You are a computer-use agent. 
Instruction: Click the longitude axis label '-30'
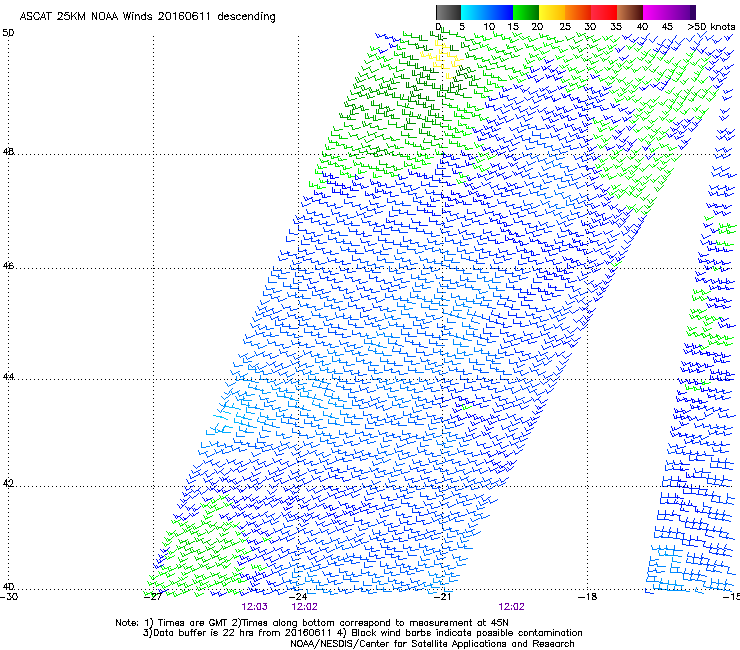tap(9, 597)
